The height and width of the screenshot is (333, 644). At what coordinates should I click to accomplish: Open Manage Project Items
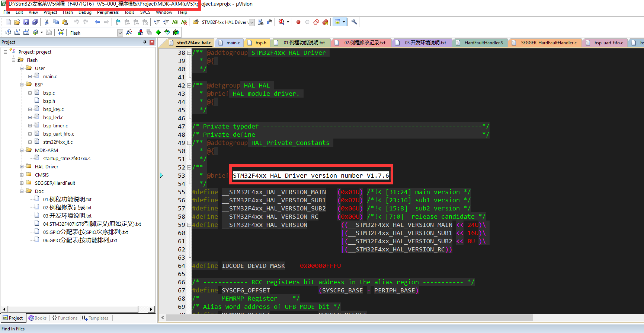click(140, 32)
